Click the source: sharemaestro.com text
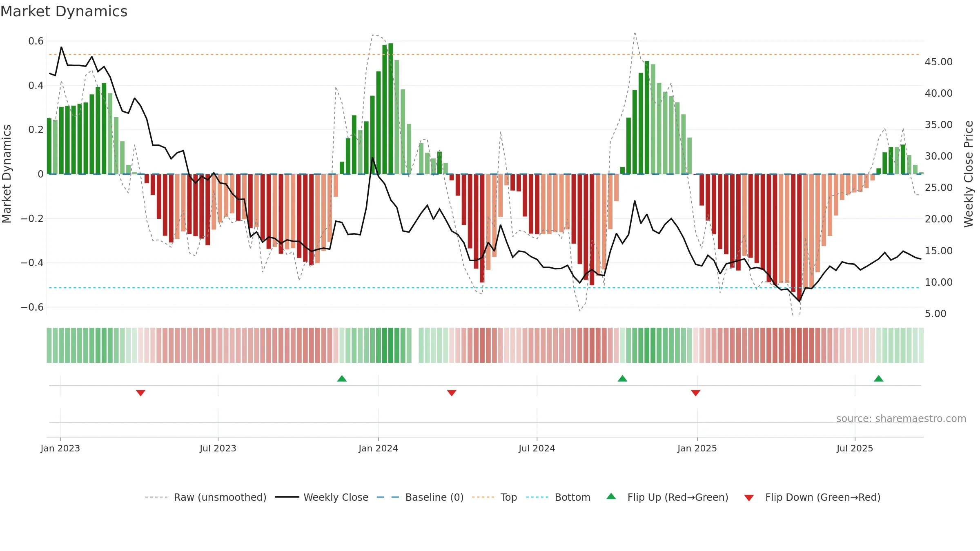 tap(901, 418)
